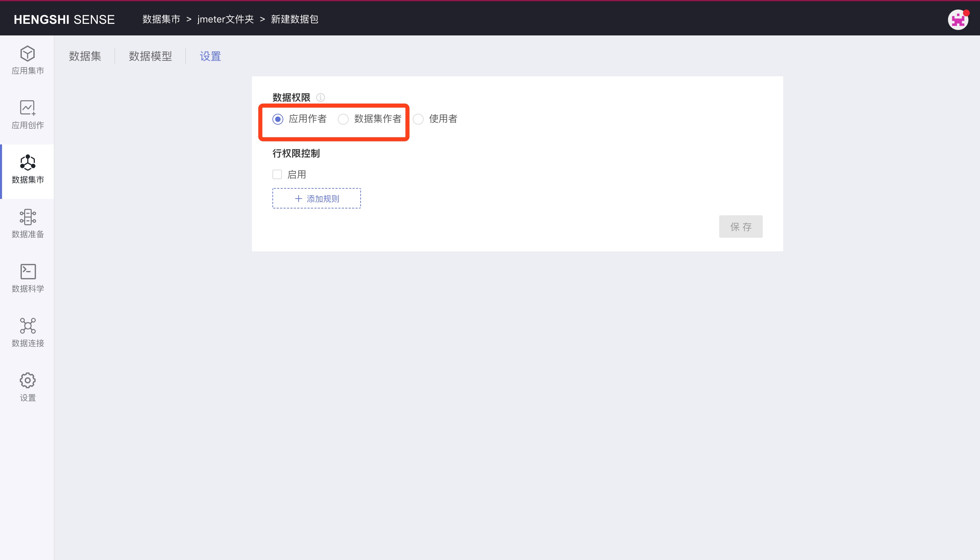Viewport: 980px width, 560px height.
Task: Open the 应用创作 sidebar icon
Action: tap(27, 108)
